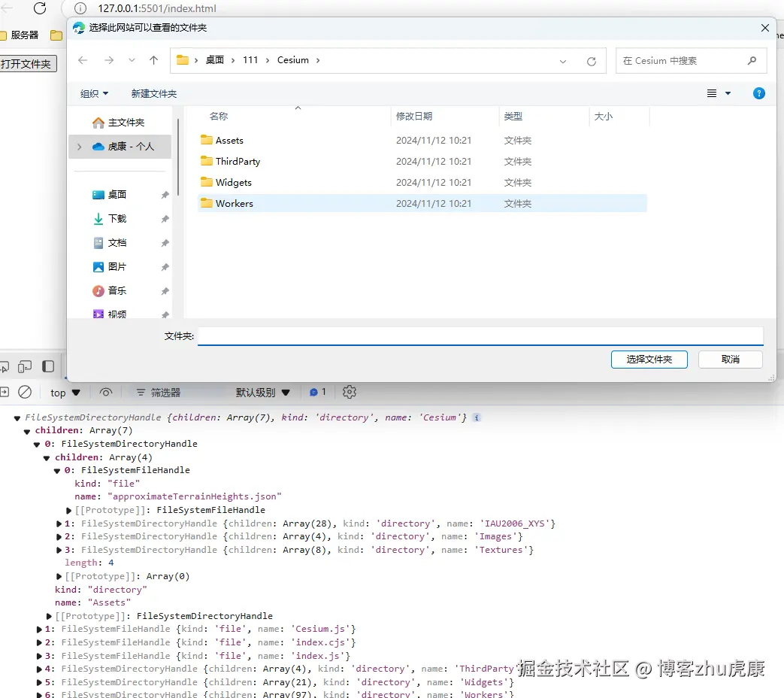This screenshot has width=784, height=698.
Task: Go back in the folder dialog
Action: pos(83,60)
